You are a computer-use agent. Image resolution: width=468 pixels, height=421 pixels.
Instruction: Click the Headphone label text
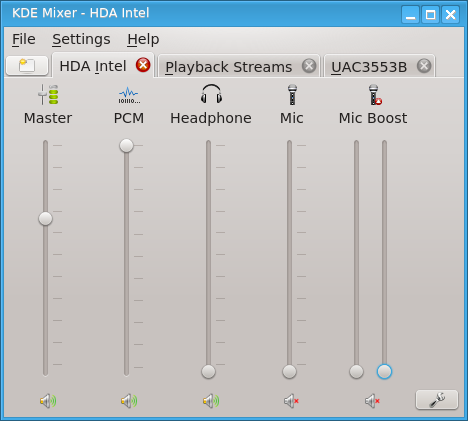(x=211, y=118)
